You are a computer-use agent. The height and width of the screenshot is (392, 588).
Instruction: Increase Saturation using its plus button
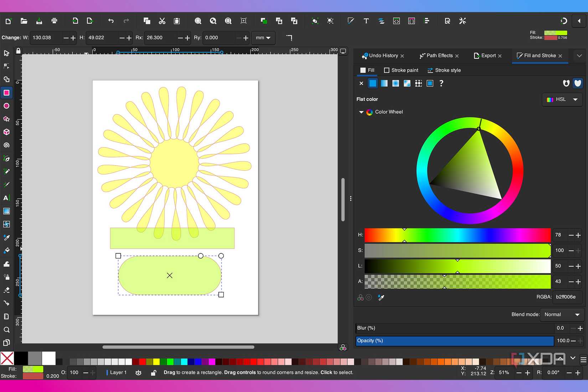tap(578, 251)
